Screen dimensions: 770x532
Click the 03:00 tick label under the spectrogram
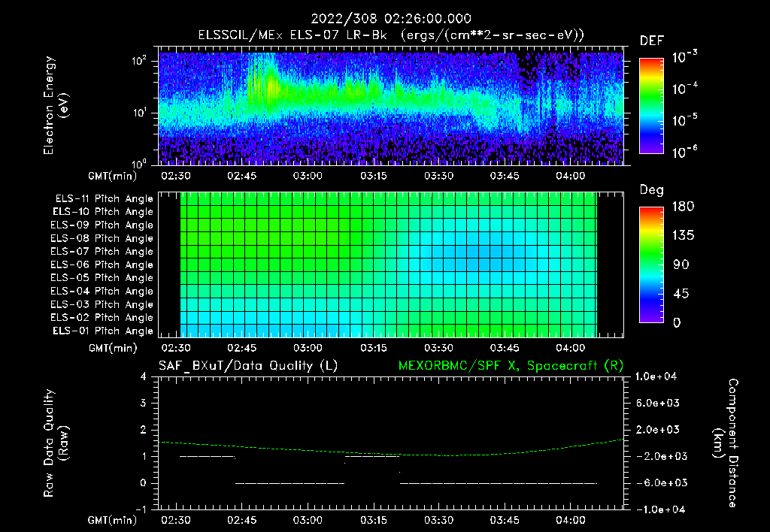308,176
